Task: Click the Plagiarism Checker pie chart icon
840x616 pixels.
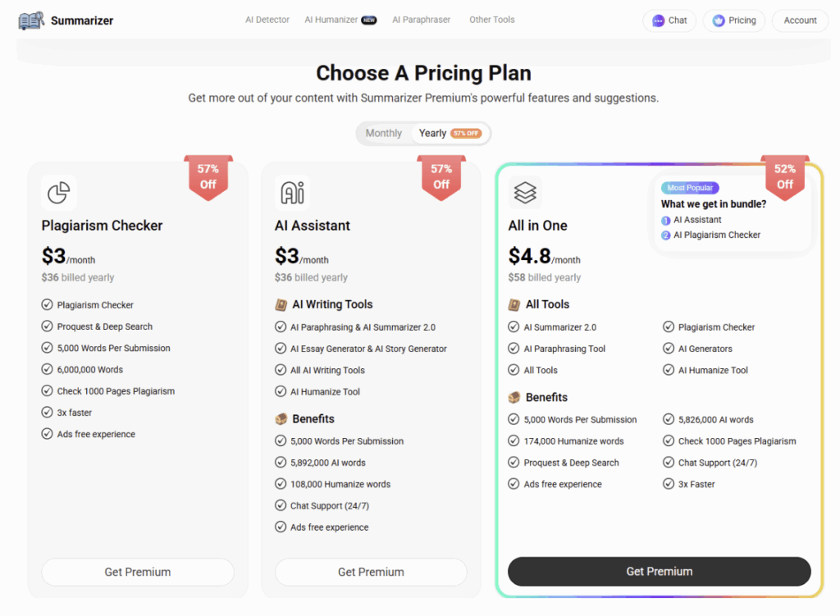Action: pyautogui.click(x=59, y=193)
